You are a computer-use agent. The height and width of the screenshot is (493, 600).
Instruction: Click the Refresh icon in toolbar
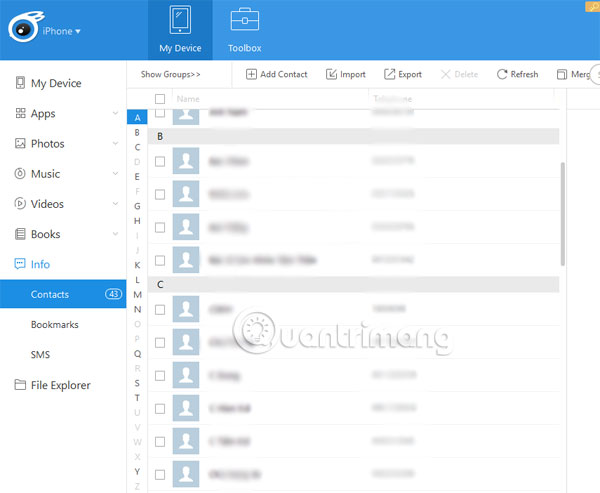click(501, 75)
